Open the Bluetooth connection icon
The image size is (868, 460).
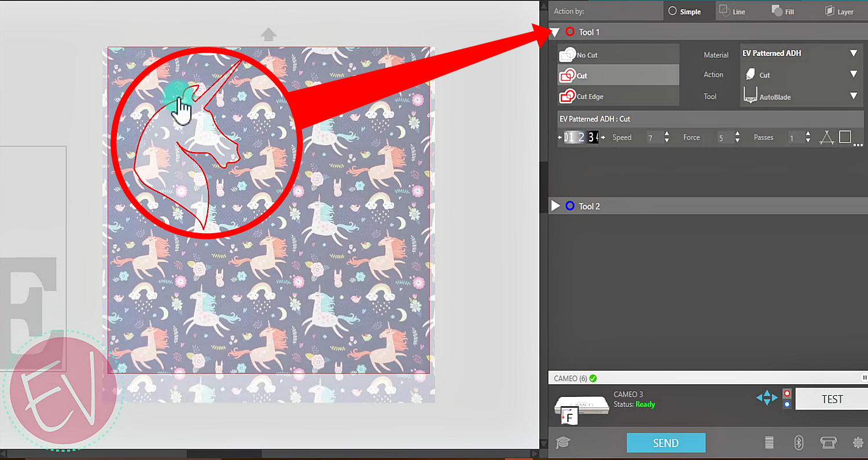[x=799, y=443]
